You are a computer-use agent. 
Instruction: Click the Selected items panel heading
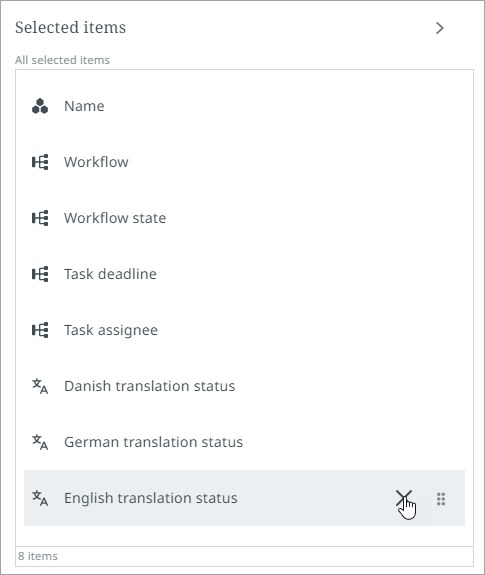(x=70, y=28)
